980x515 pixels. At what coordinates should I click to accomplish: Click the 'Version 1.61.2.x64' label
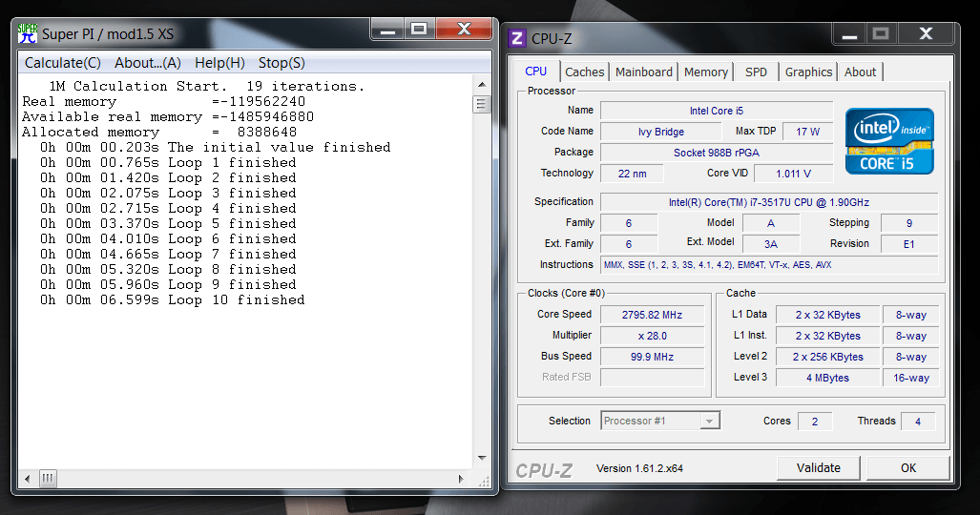click(639, 468)
